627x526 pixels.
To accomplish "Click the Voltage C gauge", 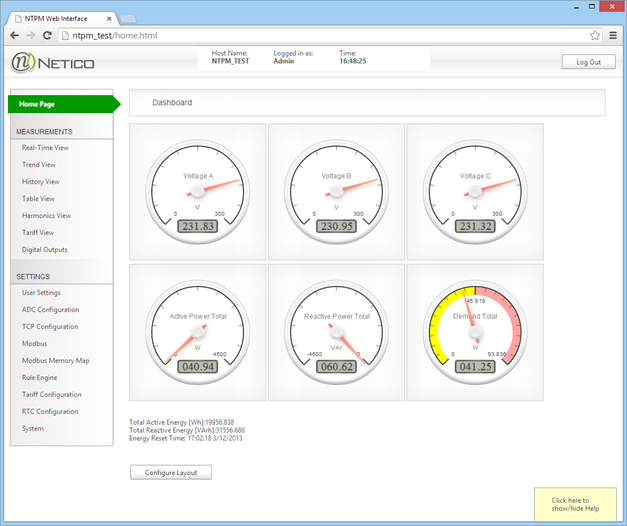I will coord(475,192).
